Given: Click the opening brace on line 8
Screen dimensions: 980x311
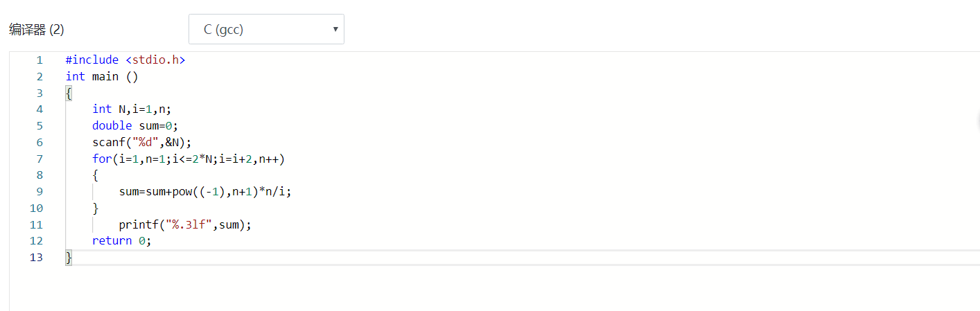Looking at the screenshot, I should (x=96, y=176).
